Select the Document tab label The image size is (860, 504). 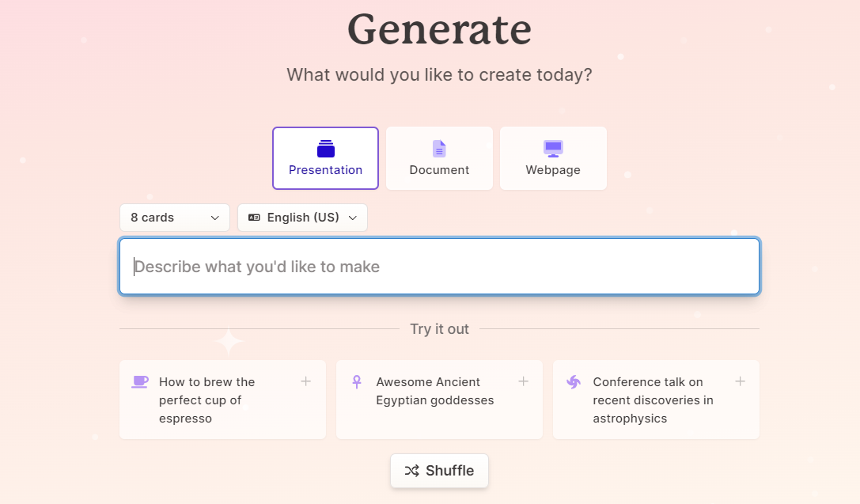(x=439, y=170)
